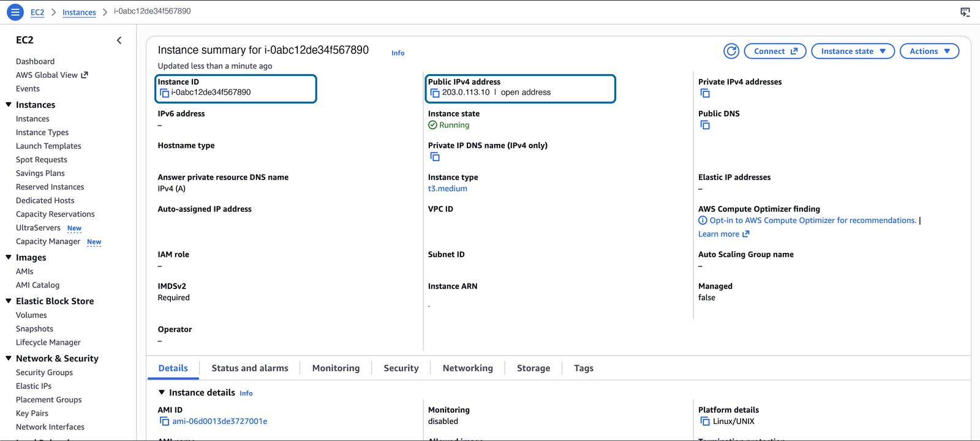Collapse the Instances sidebar section

click(9, 105)
